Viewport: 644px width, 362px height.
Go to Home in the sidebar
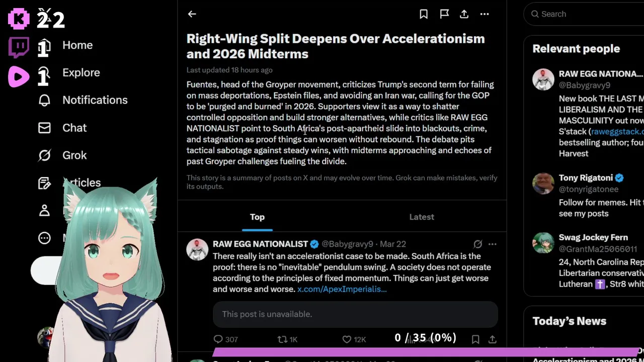pyautogui.click(x=77, y=45)
